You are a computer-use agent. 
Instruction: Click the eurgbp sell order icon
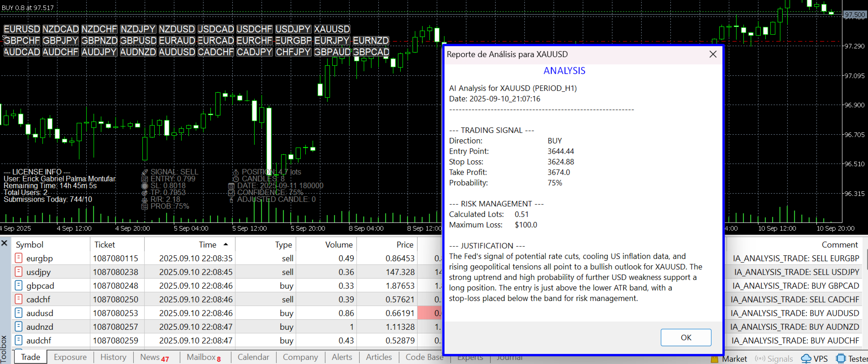(19, 258)
